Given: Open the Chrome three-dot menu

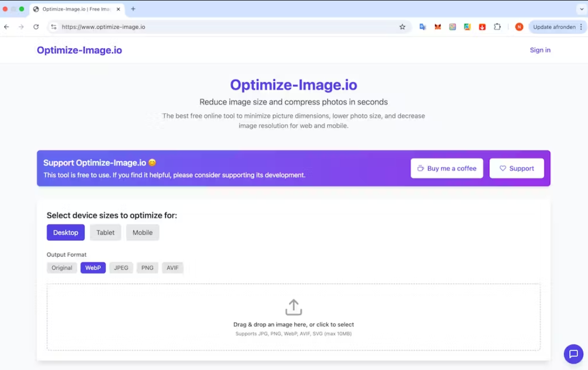Looking at the screenshot, I should (581, 27).
